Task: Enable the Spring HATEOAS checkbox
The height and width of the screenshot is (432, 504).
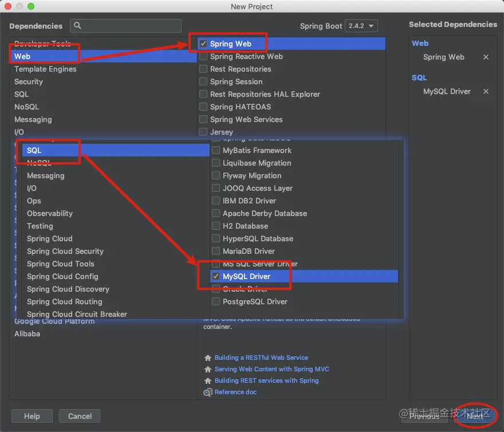Action: tap(203, 107)
